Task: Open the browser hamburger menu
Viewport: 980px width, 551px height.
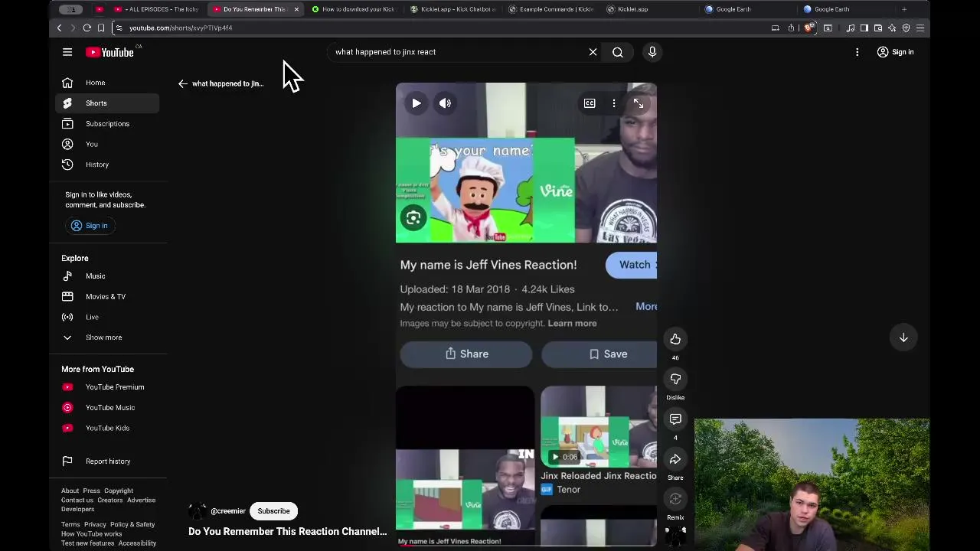Action: 920,28
